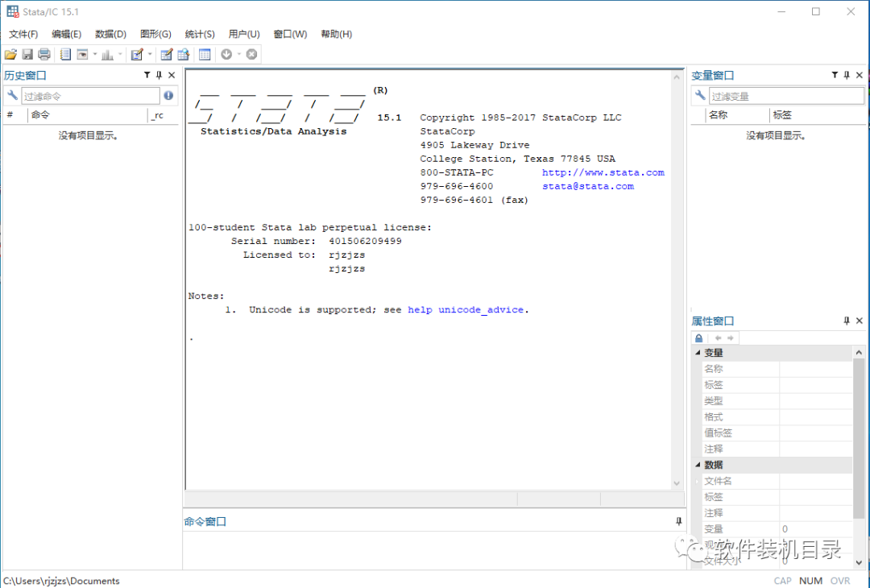This screenshot has height=588, width=870.
Task: Click the wrench icon in 历史窗口
Action: 12,95
